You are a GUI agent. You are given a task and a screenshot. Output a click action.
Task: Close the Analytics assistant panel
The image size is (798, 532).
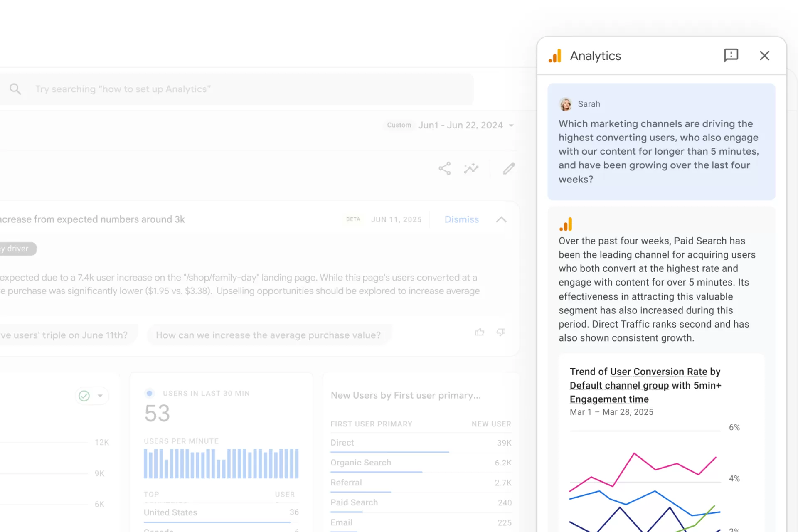[764, 56]
